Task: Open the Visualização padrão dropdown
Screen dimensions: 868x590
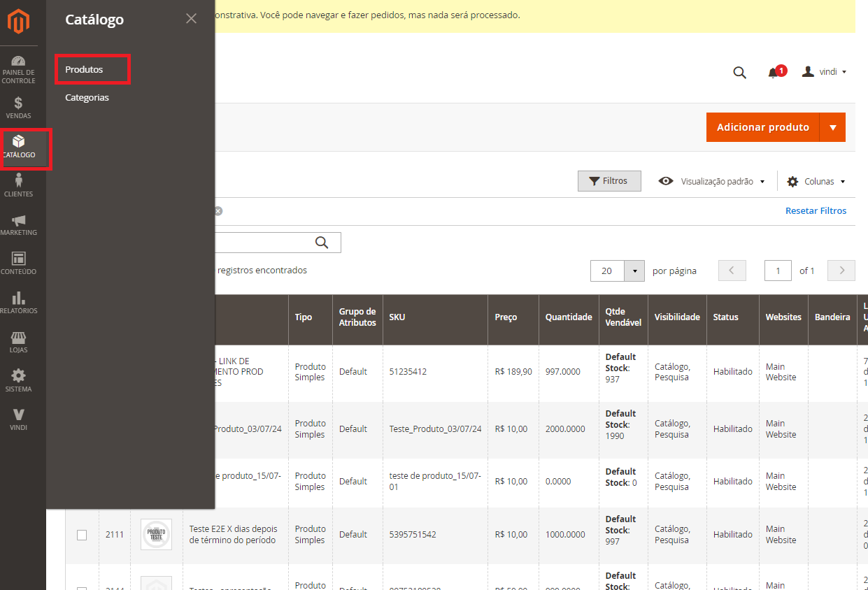Action: (712, 181)
